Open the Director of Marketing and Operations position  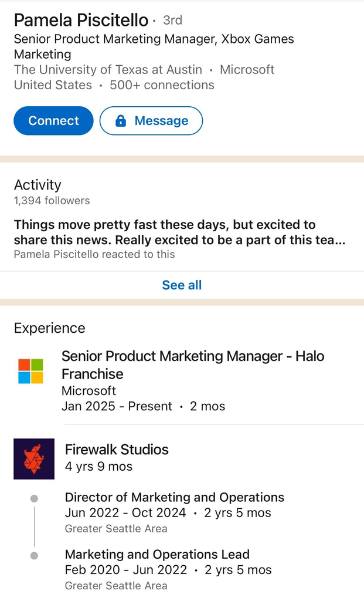pyautogui.click(x=174, y=497)
